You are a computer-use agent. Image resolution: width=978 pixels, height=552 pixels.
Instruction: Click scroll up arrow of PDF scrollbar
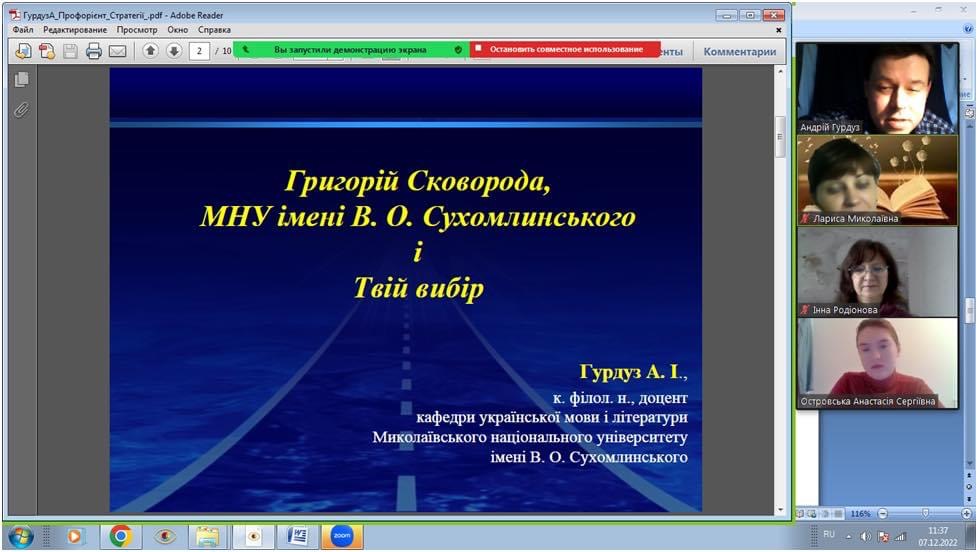coord(780,72)
